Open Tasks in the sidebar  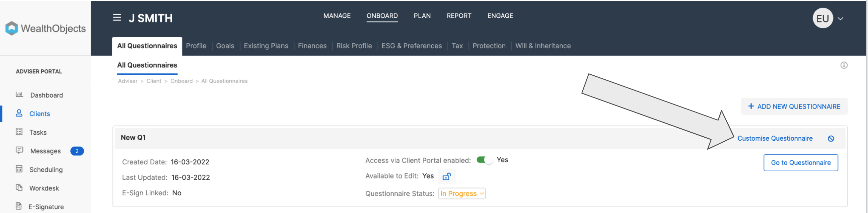tap(38, 132)
